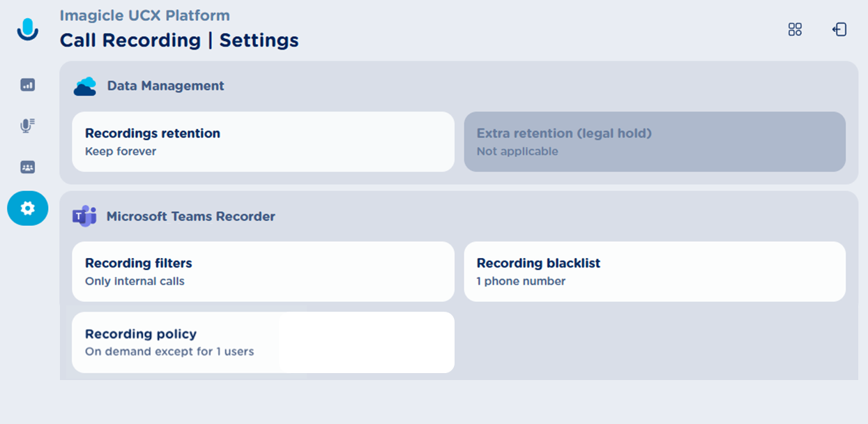Open the Recording filters setting

tap(263, 271)
